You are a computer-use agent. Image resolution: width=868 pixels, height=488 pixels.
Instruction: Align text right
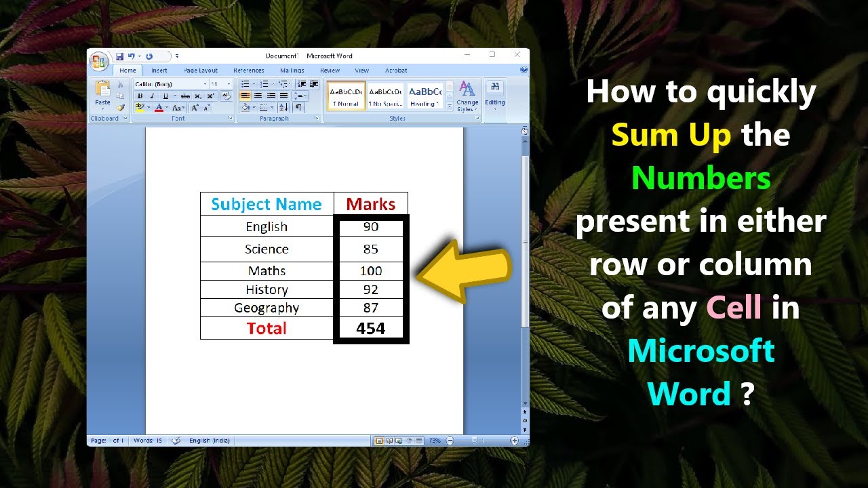271,96
